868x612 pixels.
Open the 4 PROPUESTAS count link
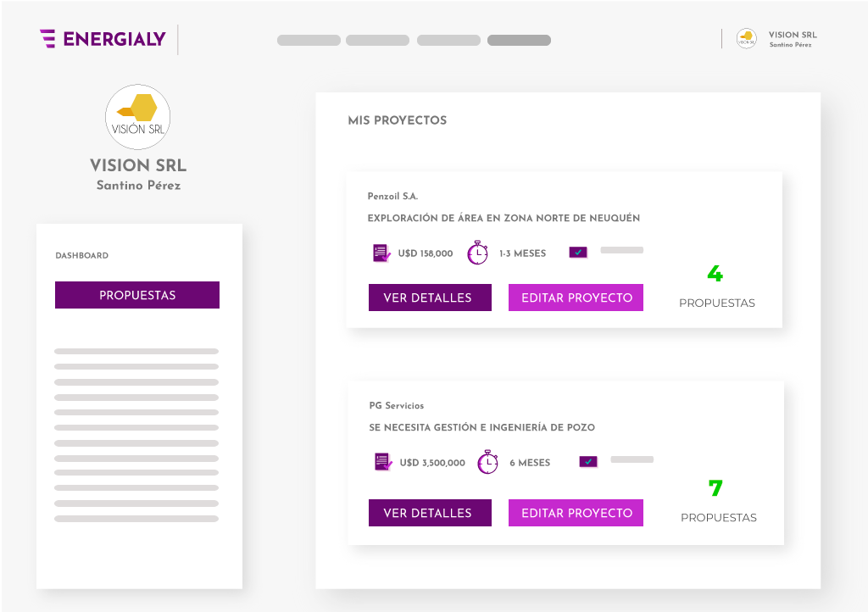click(x=716, y=288)
